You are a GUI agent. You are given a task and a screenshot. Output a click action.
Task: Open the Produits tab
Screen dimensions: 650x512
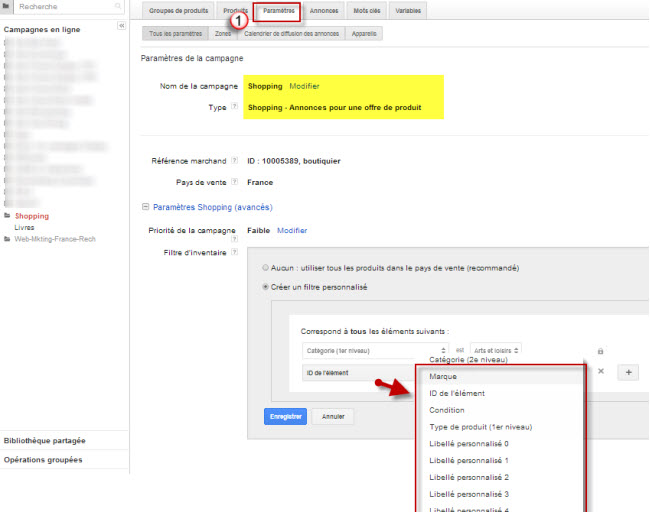(x=235, y=11)
